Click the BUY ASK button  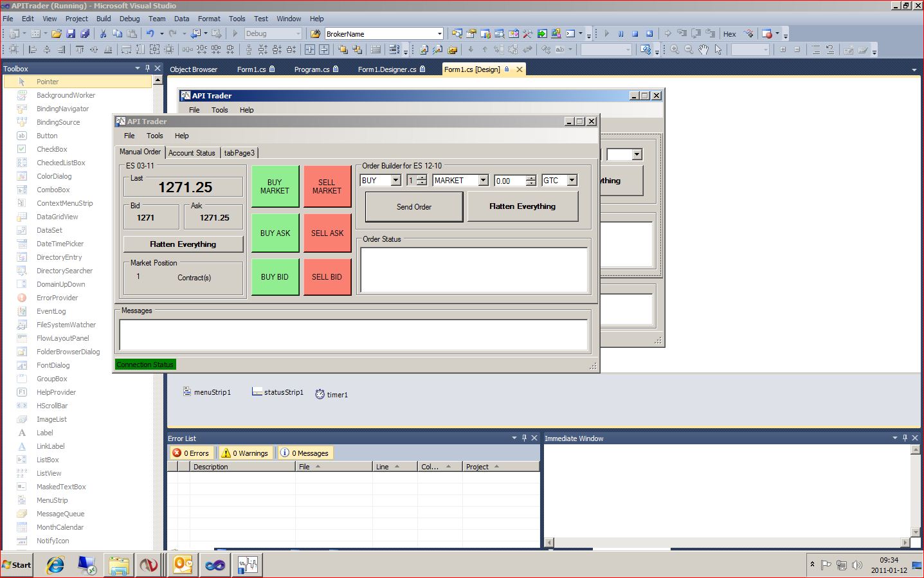tap(275, 233)
